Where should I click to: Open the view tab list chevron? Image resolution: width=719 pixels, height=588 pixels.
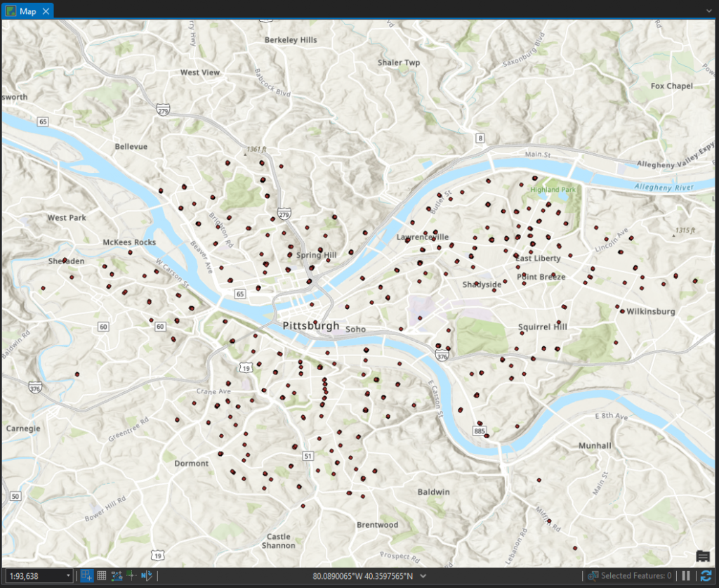pyautogui.click(x=710, y=10)
